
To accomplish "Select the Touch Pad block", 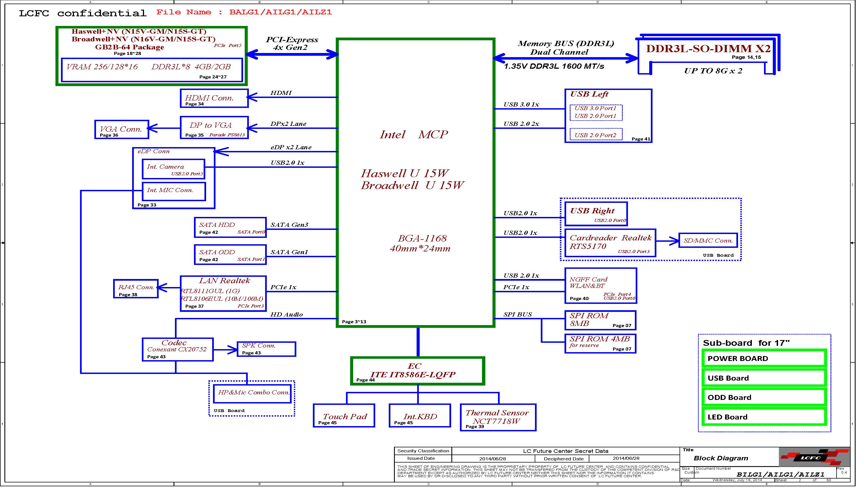I will point(344,416).
